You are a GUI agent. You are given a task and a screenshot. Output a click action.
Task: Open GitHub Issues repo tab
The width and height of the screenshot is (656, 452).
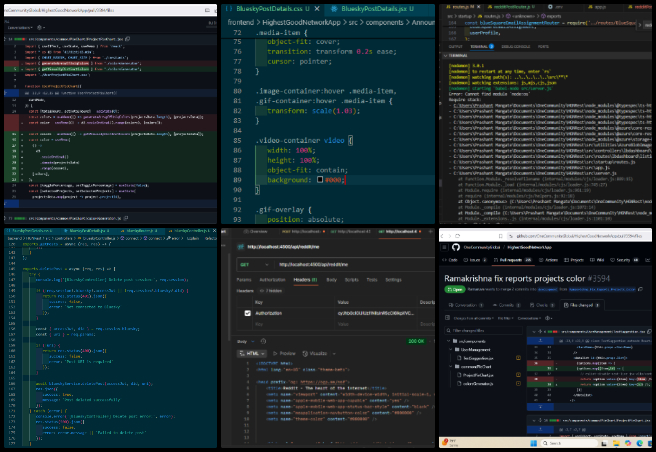[475, 260]
